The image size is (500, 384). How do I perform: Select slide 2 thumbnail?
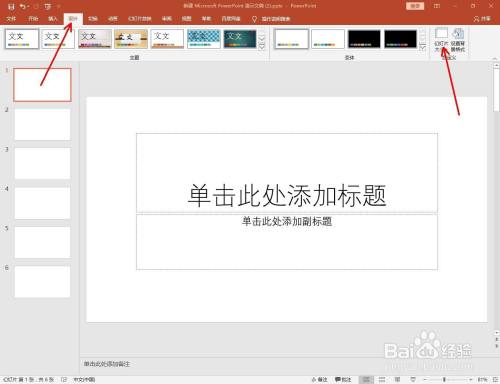[42, 124]
